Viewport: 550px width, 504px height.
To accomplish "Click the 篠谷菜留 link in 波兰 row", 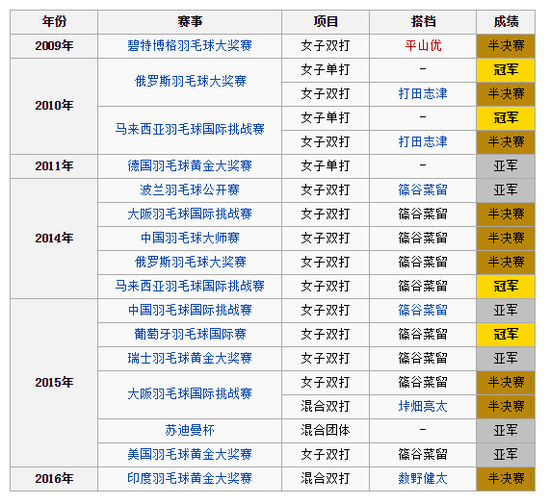I will [x=423, y=190].
